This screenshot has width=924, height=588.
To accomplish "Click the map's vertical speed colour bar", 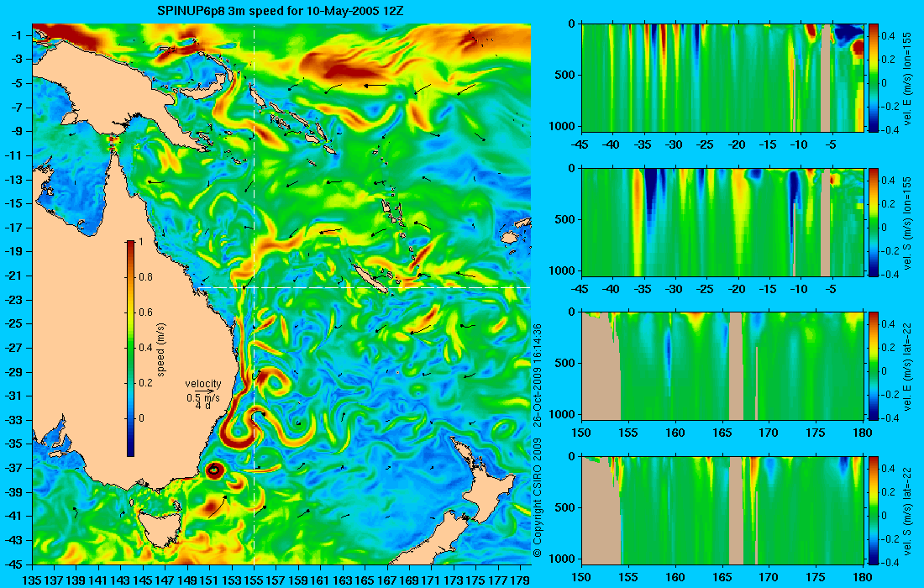I will (x=130, y=349).
